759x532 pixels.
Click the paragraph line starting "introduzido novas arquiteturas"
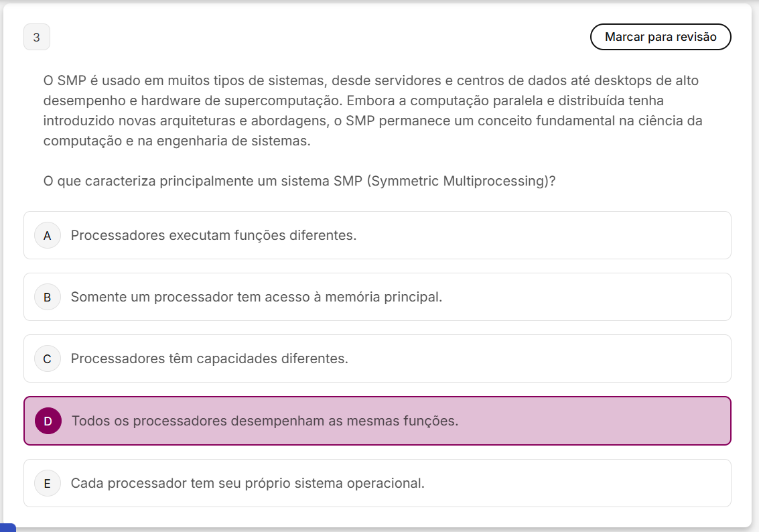pyautogui.click(x=372, y=121)
